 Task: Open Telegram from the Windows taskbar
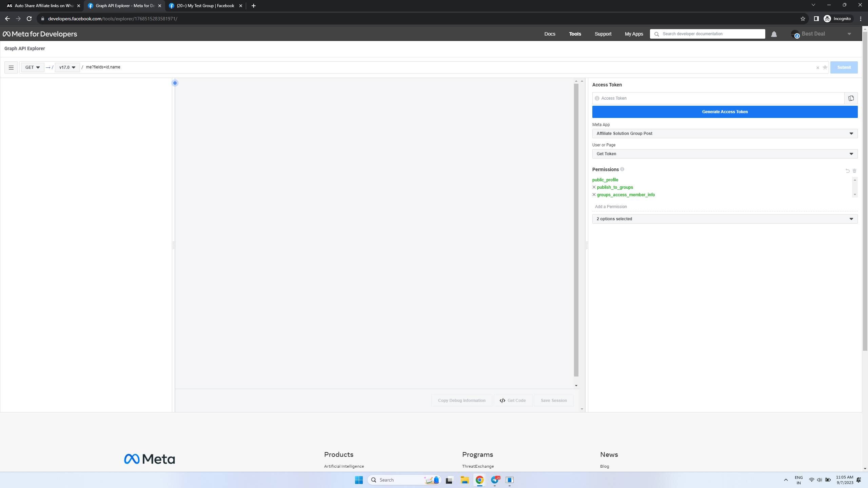(495, 480)
